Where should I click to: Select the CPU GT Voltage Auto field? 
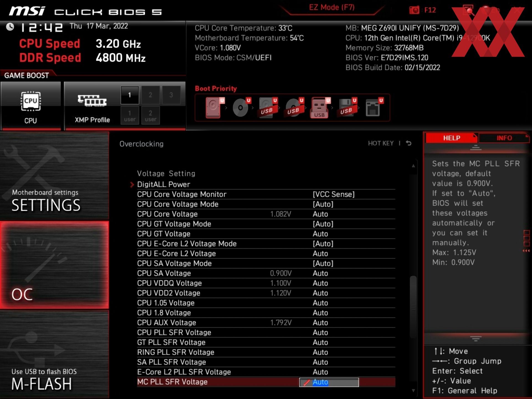tap(320, 234)
